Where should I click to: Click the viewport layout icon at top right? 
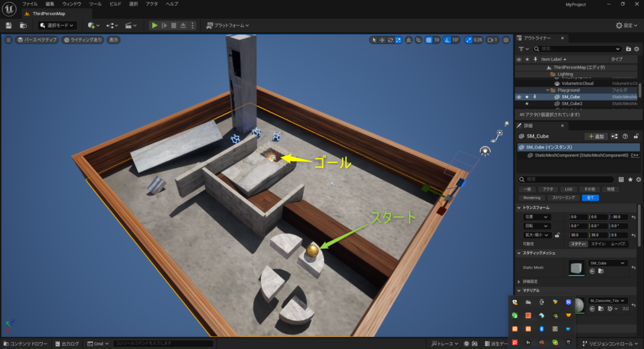point(505,40)
